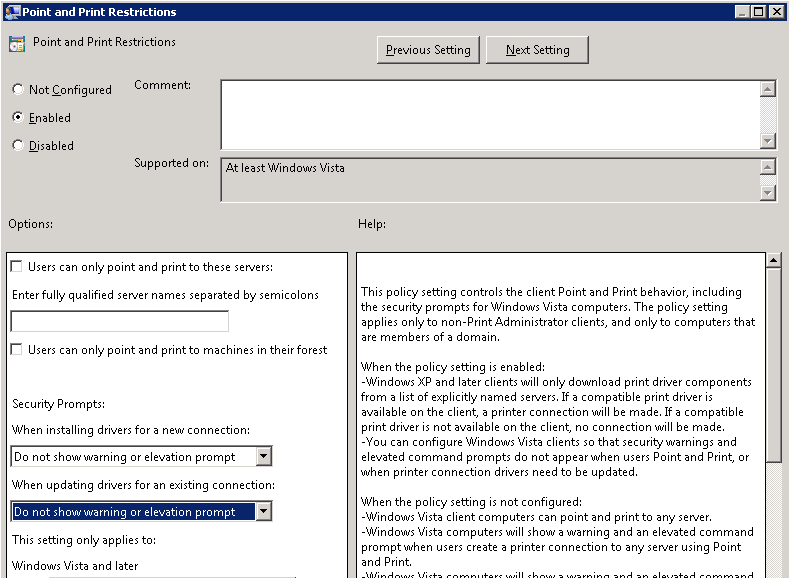789x578 pixels.
Task: Open new connection driver install prompt dropdown
Action: tap(263, 457)
